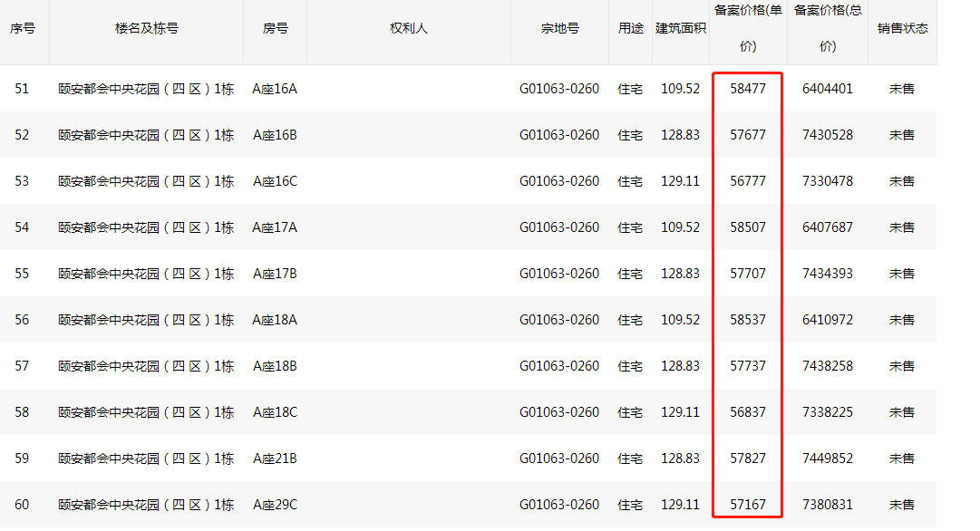The height and width of the screenshot is (531, 980).
Task: Click the 宗地号 column header
Action: coord(560,29)
